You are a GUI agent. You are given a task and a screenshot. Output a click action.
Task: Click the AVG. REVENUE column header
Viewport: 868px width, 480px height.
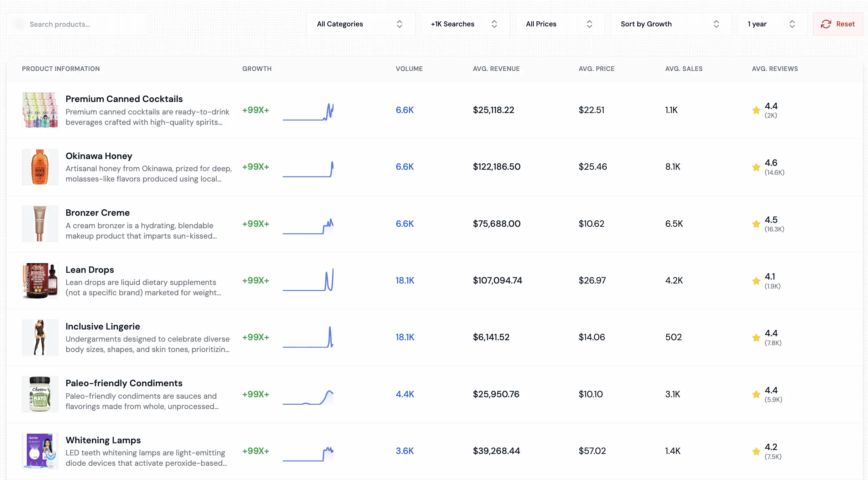pyautogui.click(x=496, y=68)
